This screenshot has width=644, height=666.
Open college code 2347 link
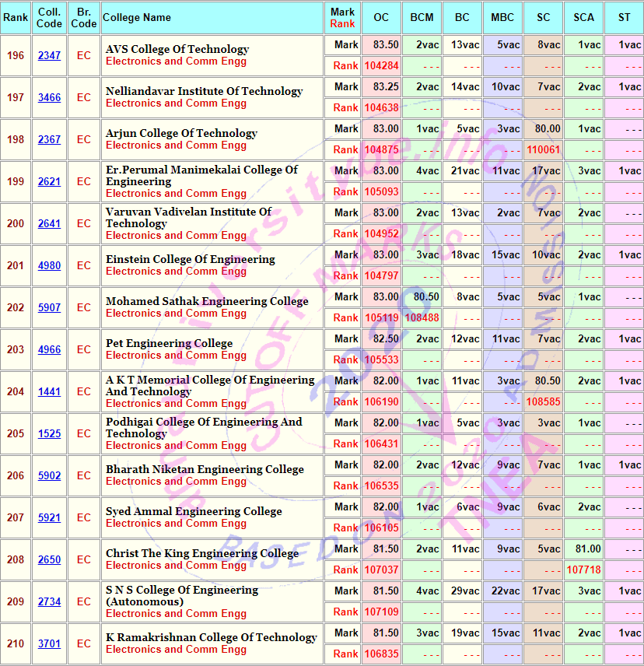[x=49, y=55]
